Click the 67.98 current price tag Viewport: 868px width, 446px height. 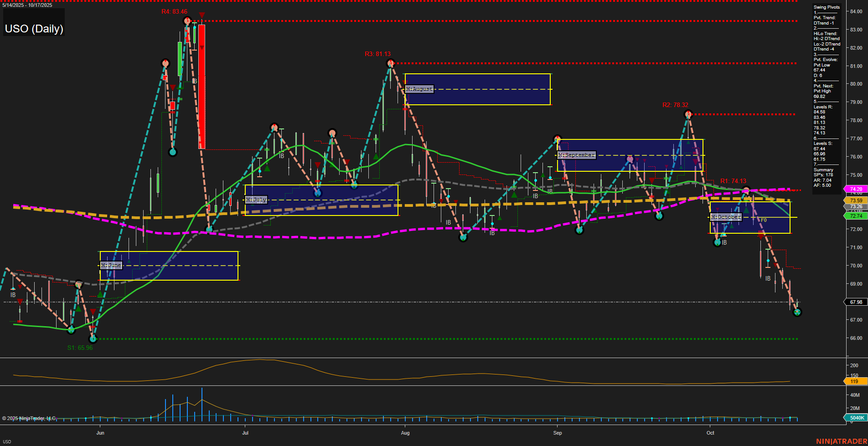(x=856, y=302)
